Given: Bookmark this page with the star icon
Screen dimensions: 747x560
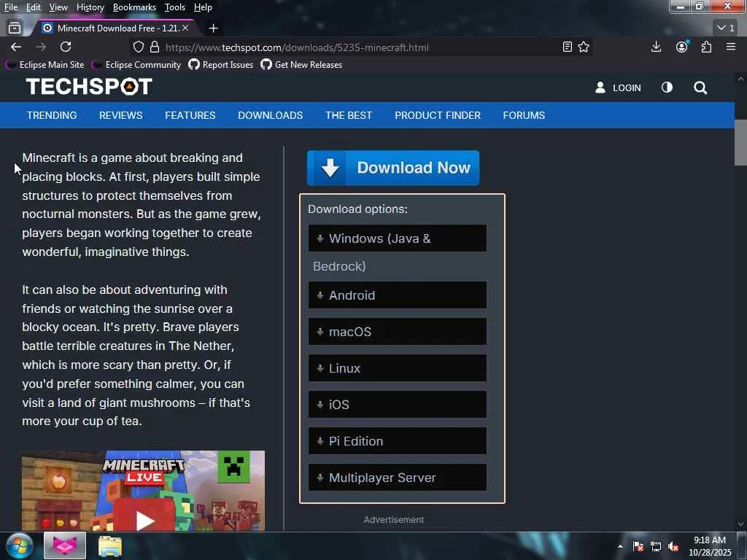Looking at the screenshot, I should (584, 47).
